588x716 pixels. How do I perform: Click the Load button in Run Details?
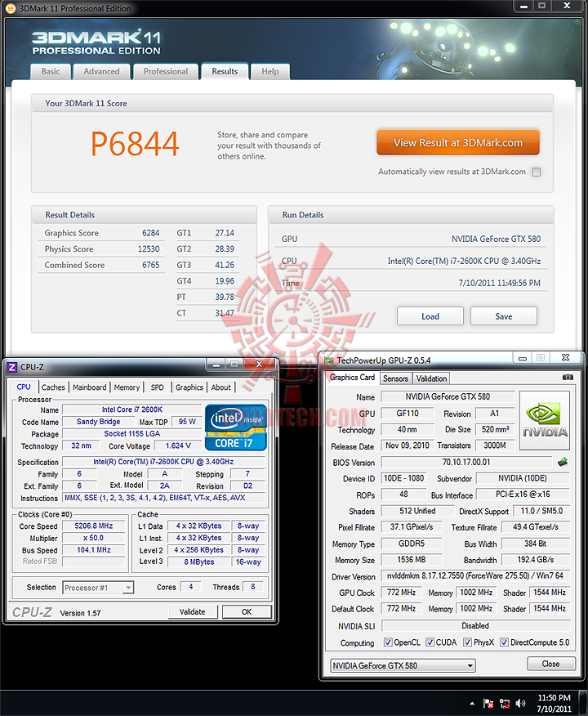tap(430, 316)
